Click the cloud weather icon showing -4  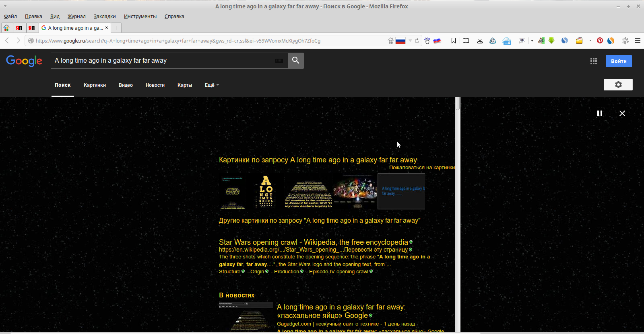[507, 41]
